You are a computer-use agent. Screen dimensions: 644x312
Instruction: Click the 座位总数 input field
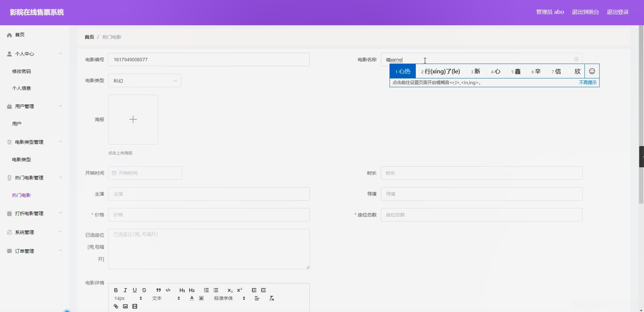point(482,215)
